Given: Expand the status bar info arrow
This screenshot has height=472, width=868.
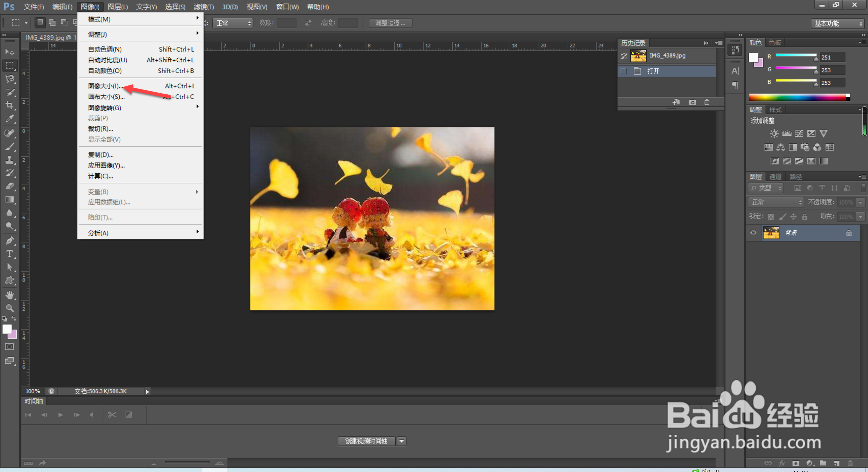Looking at the screenshot, I should click(x=147, y=392).
